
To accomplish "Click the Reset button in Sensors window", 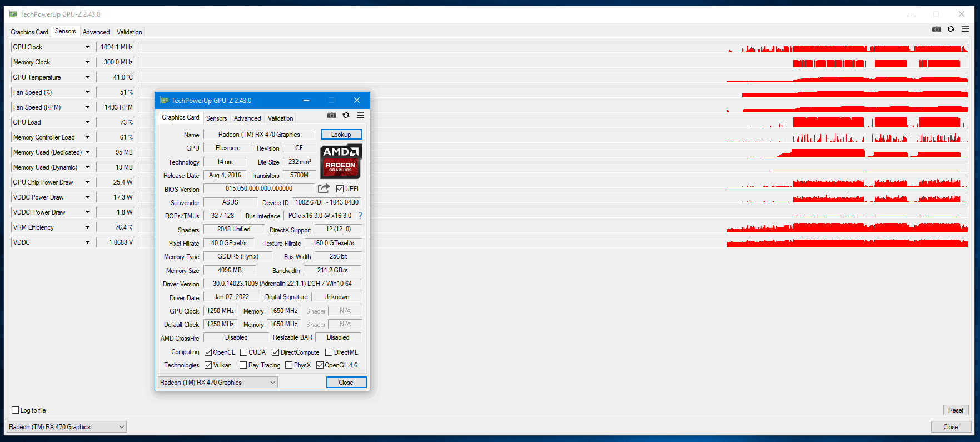I will [956, 410].
